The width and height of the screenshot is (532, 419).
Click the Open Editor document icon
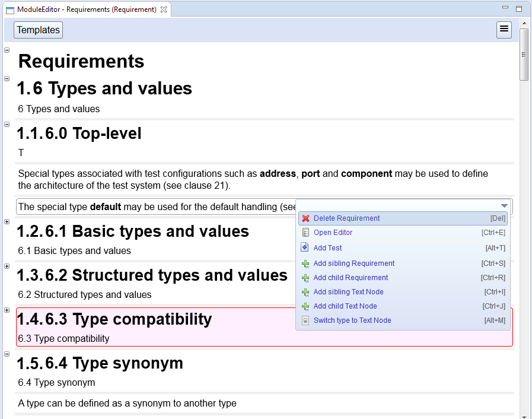(305, 233)
